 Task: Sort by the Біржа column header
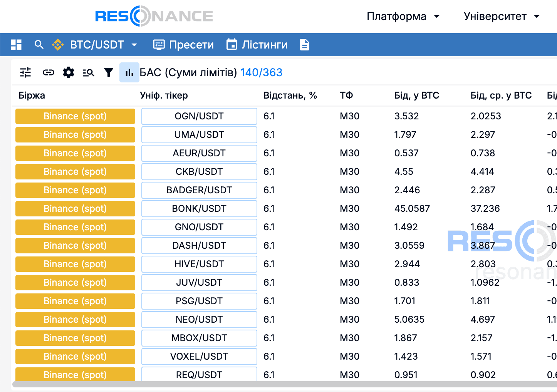32,95
